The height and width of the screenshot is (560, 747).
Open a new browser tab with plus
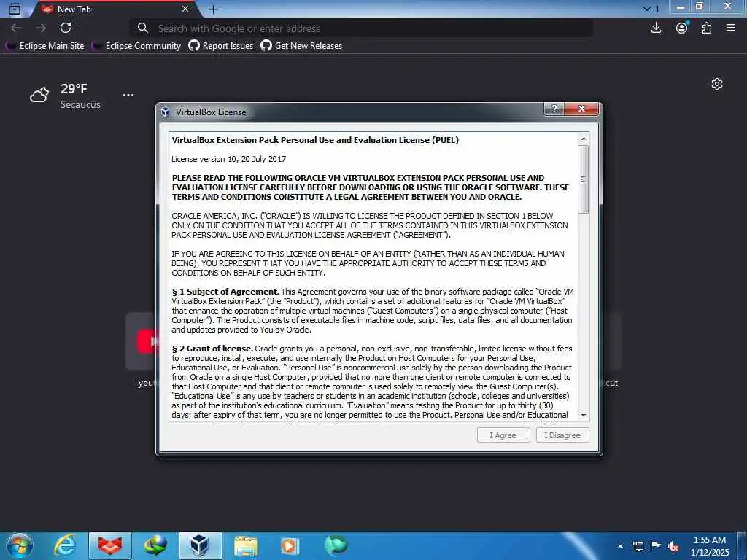(x=213, y=9)
